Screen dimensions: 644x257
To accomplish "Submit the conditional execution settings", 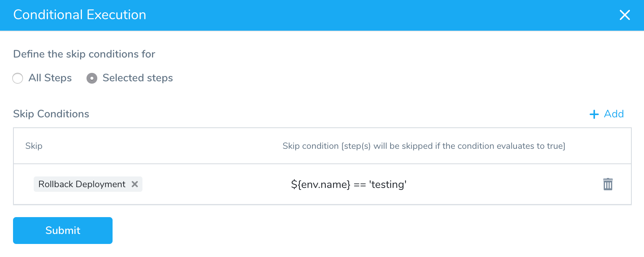I will [63, 231].
